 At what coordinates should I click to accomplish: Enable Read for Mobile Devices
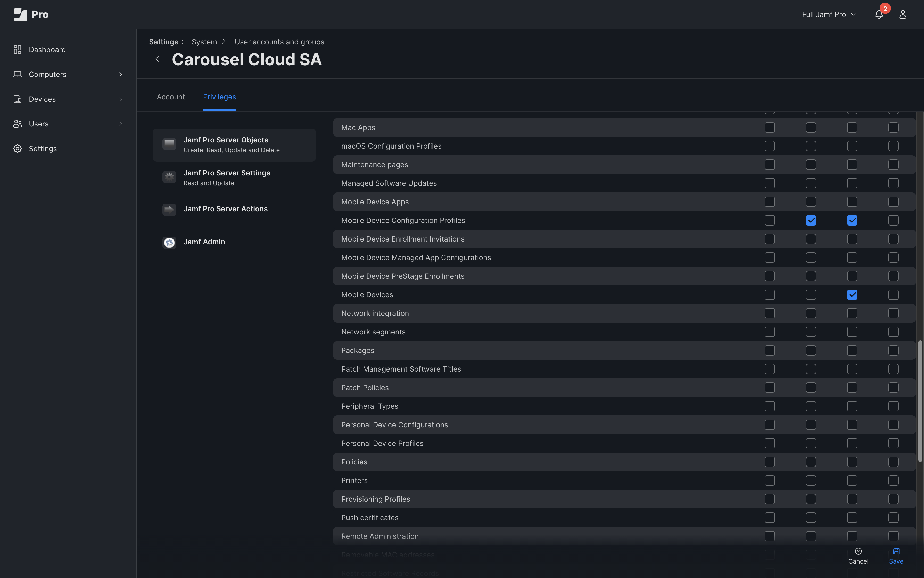coord(811,295)
